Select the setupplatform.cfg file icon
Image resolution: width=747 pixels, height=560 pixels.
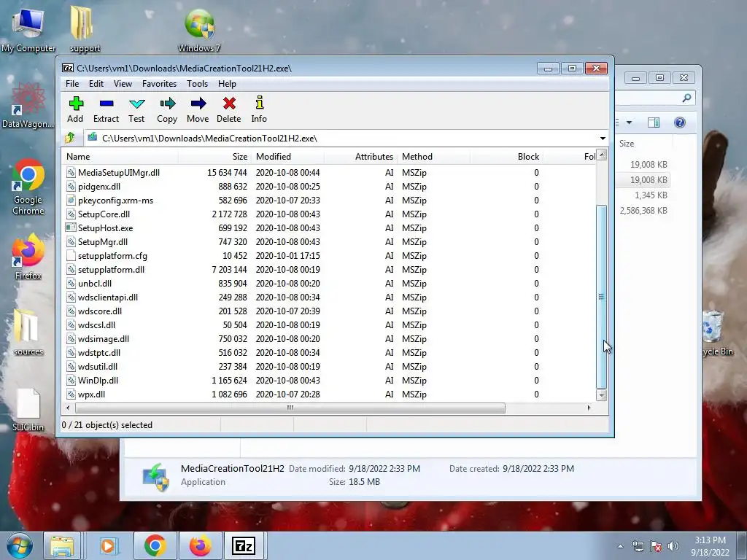(71, 256)
